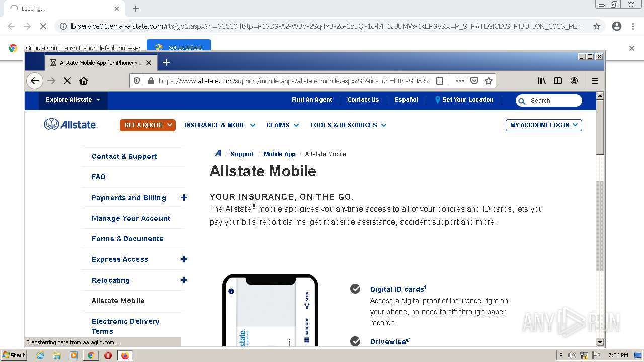
Task: Click Firefox URL address bar
Action: click(294, 81)
